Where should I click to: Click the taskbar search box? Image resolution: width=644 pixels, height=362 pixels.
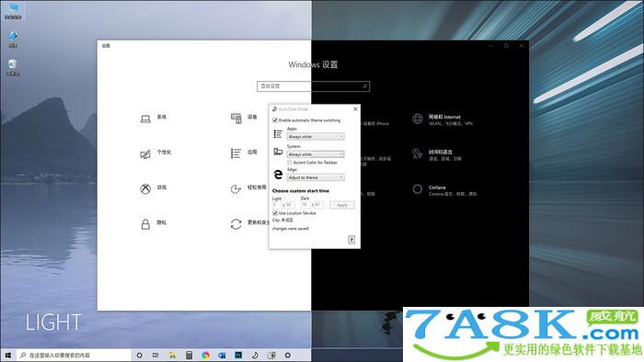click(x=74, y=355)
